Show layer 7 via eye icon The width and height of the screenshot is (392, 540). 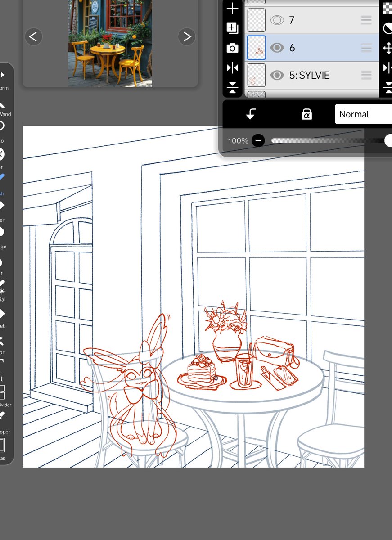click(x=277, y=20)
